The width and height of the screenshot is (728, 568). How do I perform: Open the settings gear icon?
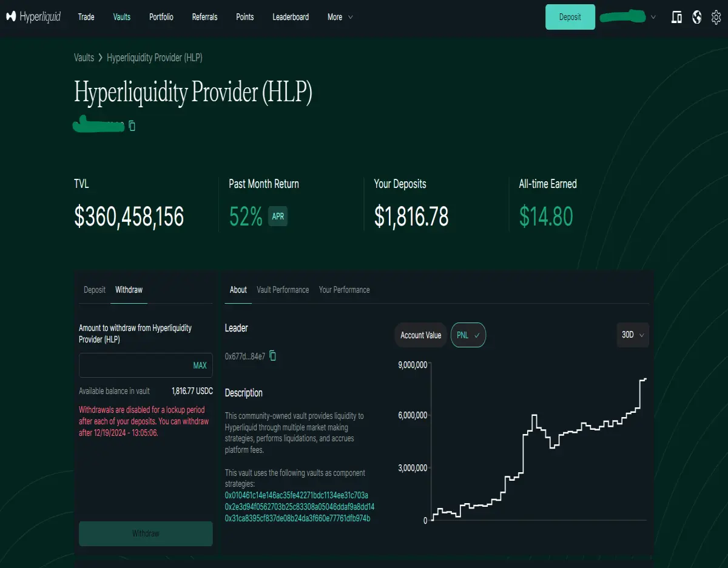[x=716, y=17]
